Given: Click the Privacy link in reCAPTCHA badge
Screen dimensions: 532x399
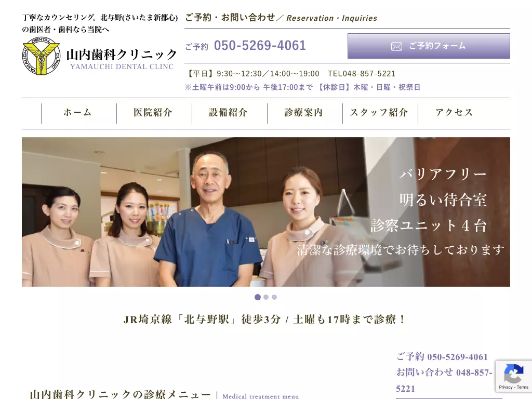Looking at the screenshot, I should pos(506,387).
